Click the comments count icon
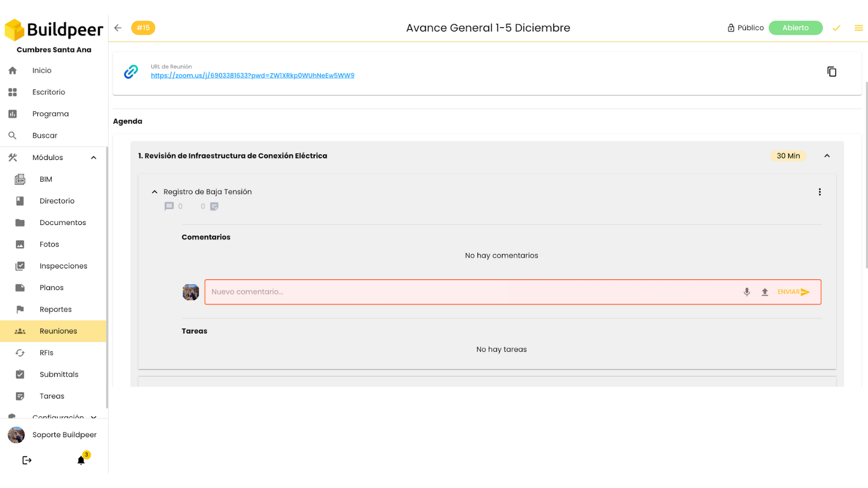The width and height of the screenshot is (868, 488). 169,206
